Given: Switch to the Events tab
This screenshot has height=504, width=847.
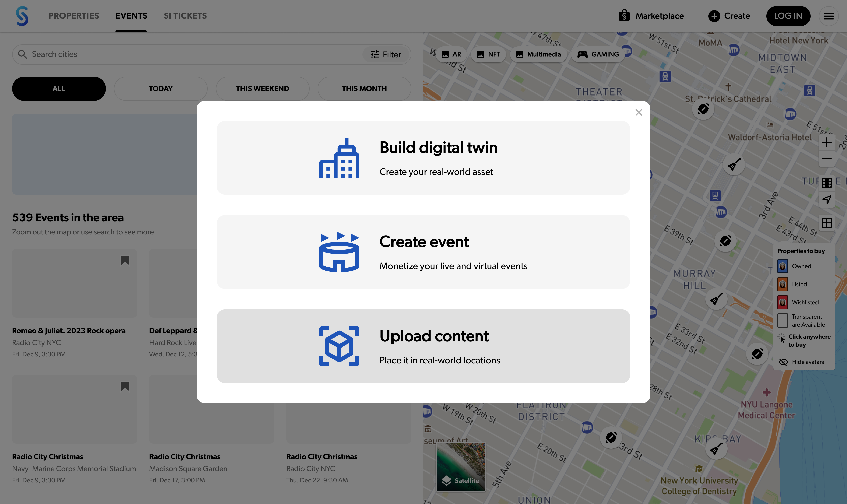Looking at the screenshot, I should click(x=131, y=16).
